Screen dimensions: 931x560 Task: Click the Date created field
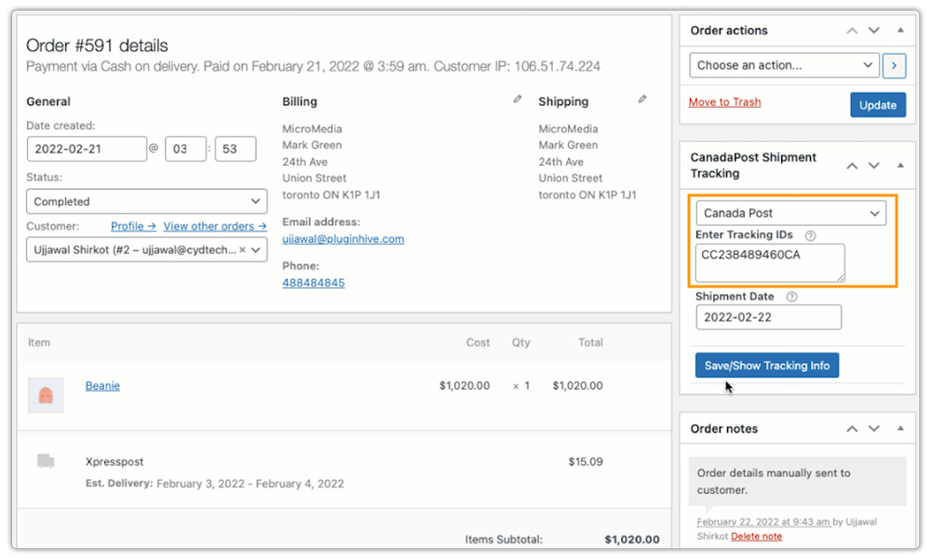pos(87,149)
